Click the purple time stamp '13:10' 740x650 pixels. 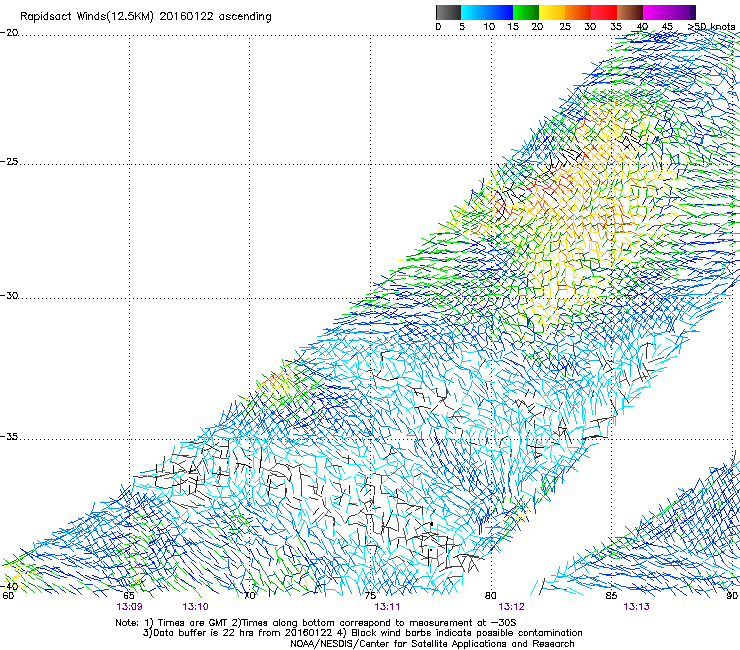195,607
